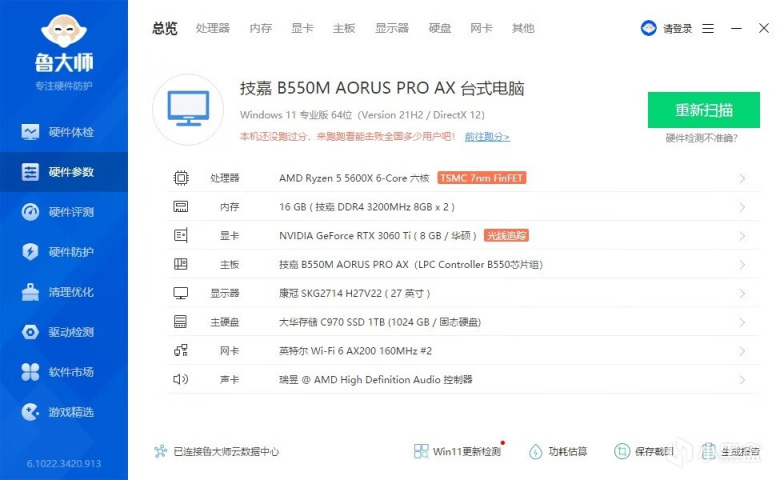Expand the 显卡 row chevron
Viewport: 784px width, 480px height.
tap(742, 236)
